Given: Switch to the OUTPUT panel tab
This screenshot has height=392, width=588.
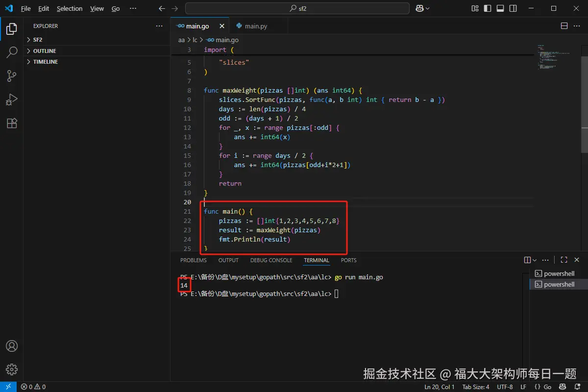Looking at the screenshot, I should coord(228,260).
